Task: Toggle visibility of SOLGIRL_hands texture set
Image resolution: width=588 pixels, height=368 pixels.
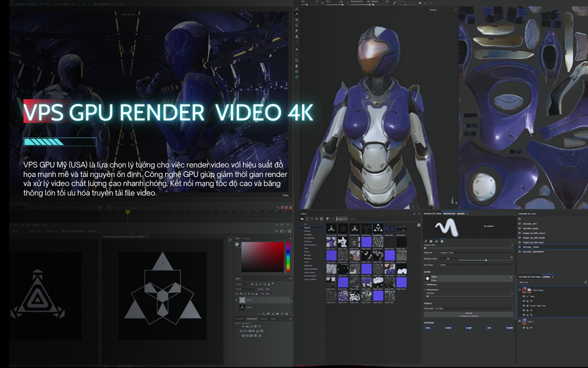Action: tap(519, 228)
